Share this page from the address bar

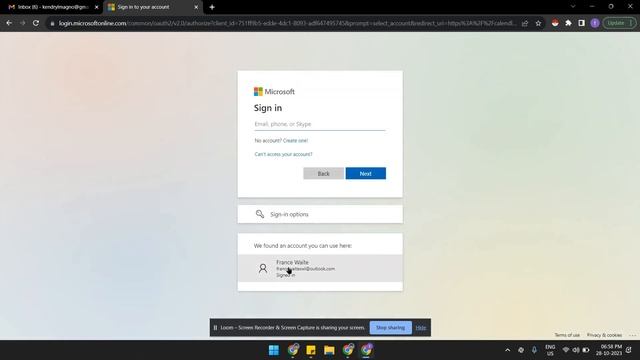coord(525,23)
